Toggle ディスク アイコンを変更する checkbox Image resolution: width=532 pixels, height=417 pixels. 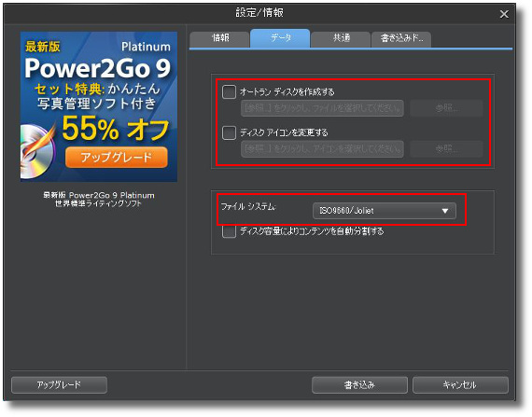point(229,132)
